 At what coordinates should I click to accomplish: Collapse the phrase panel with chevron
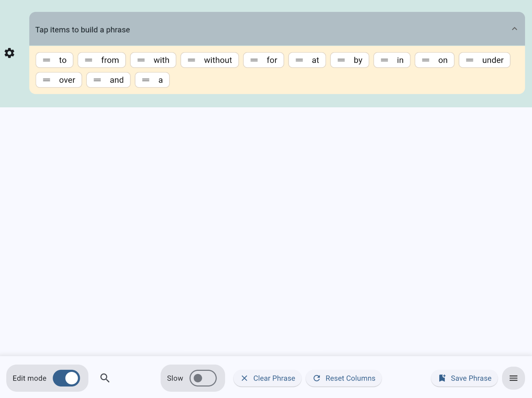(x=514, y=29)
